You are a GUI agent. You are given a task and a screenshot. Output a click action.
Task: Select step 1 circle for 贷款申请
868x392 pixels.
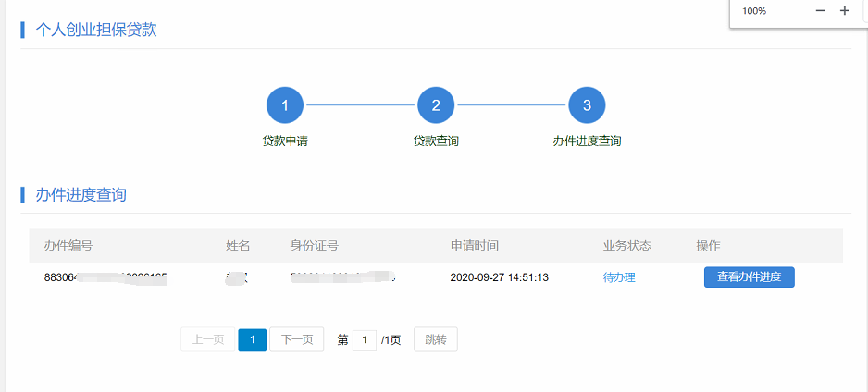[285, 105]
